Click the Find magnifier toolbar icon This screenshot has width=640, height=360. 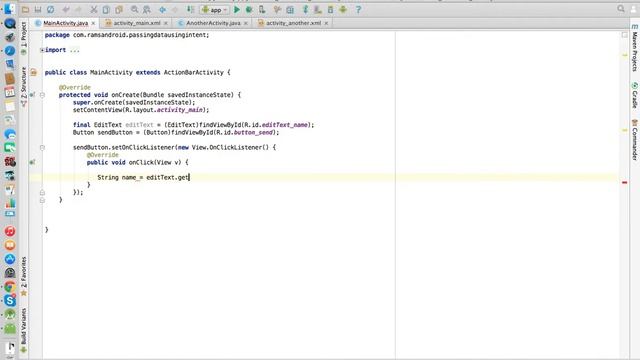coord(134,9)
